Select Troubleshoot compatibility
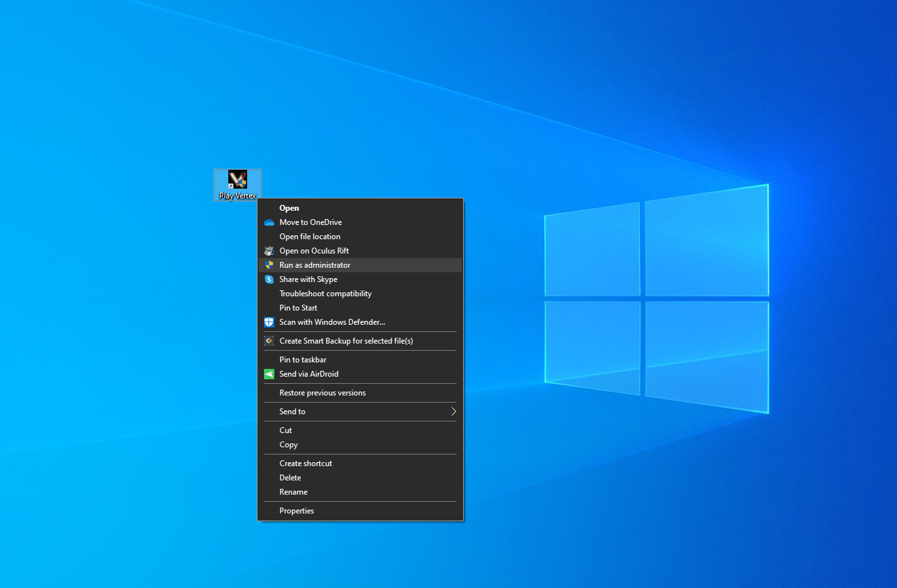Viewport: 897px width, 588px height. coord(326,294)
